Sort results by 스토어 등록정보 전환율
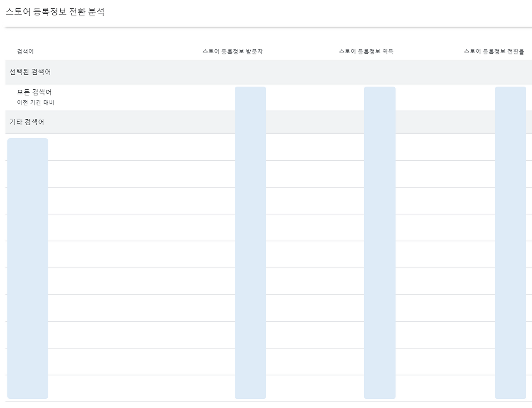Viewport: 532px width, 408px height. point(494,52)
